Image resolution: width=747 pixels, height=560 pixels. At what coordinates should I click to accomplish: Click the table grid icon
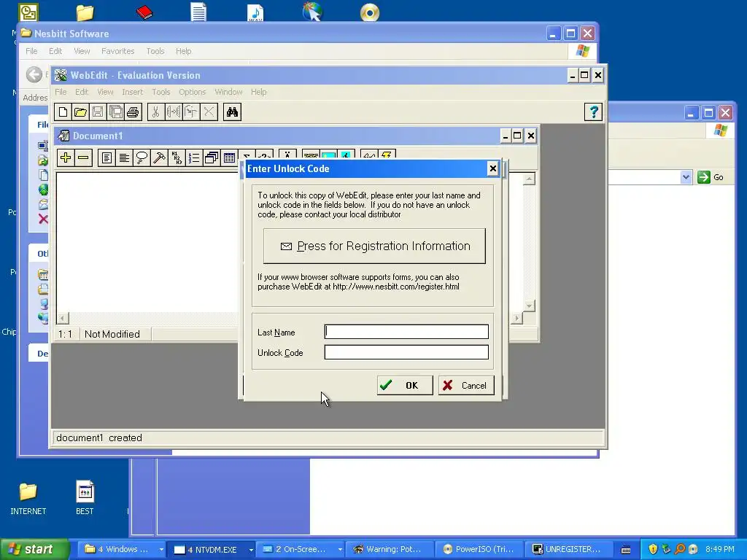(x=229, y=157)
